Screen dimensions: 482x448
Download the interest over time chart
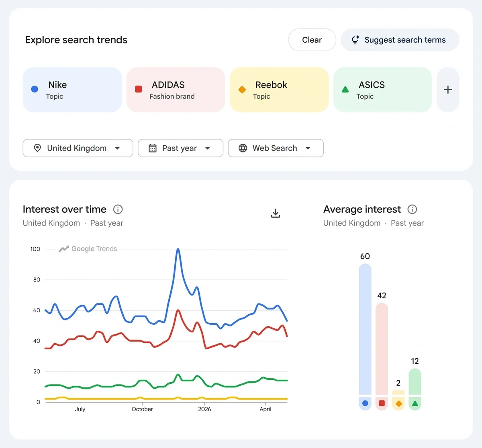[276, 213]
